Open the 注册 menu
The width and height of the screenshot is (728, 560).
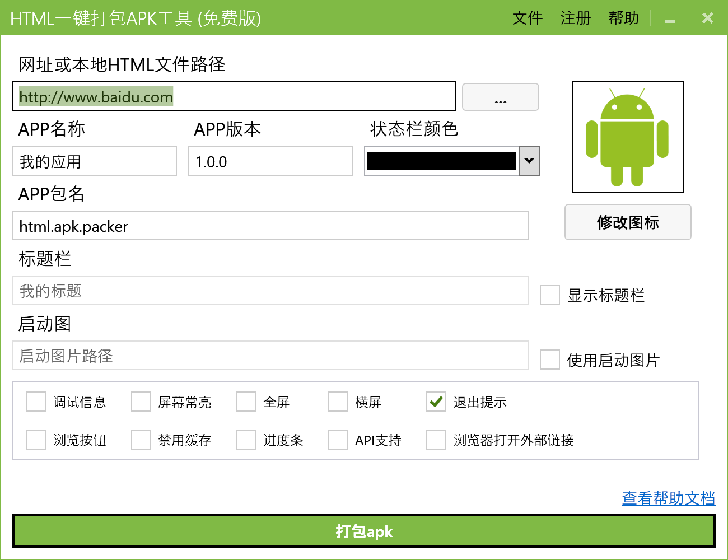[576, 18]
